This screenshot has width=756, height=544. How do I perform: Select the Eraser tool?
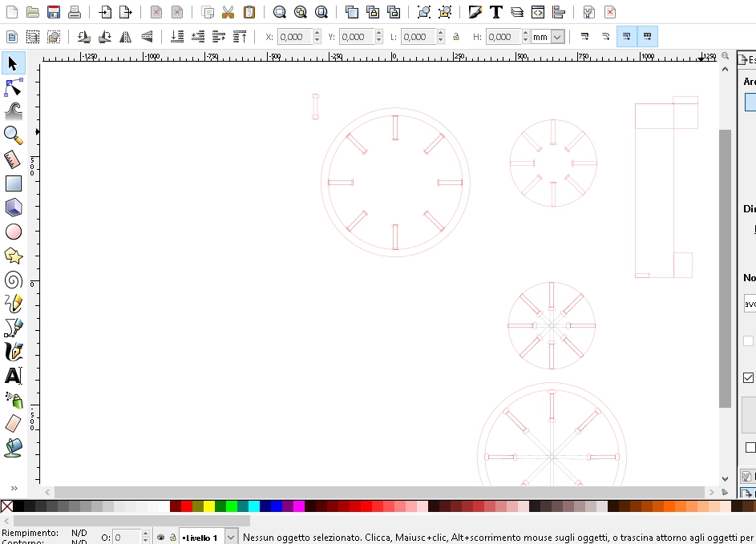point(14,424)
